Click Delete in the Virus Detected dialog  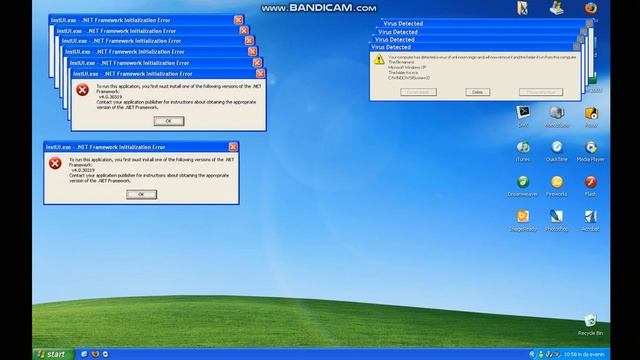point(478,92)
